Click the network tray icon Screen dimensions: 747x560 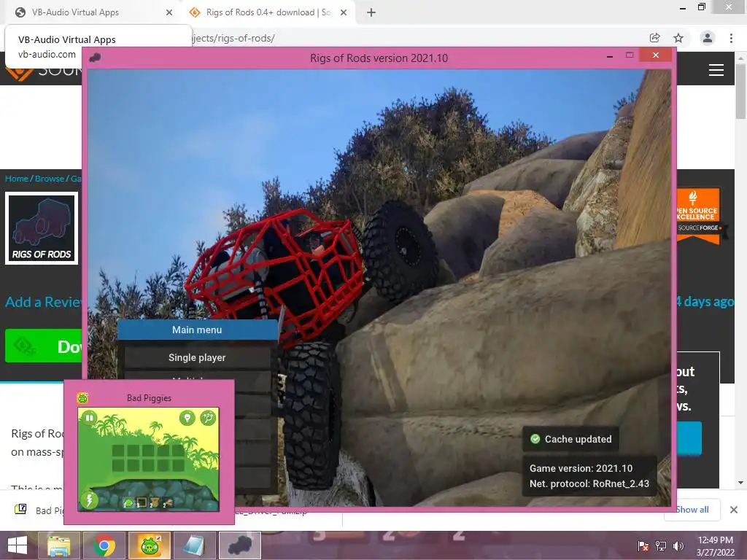[x=661, y=545]
